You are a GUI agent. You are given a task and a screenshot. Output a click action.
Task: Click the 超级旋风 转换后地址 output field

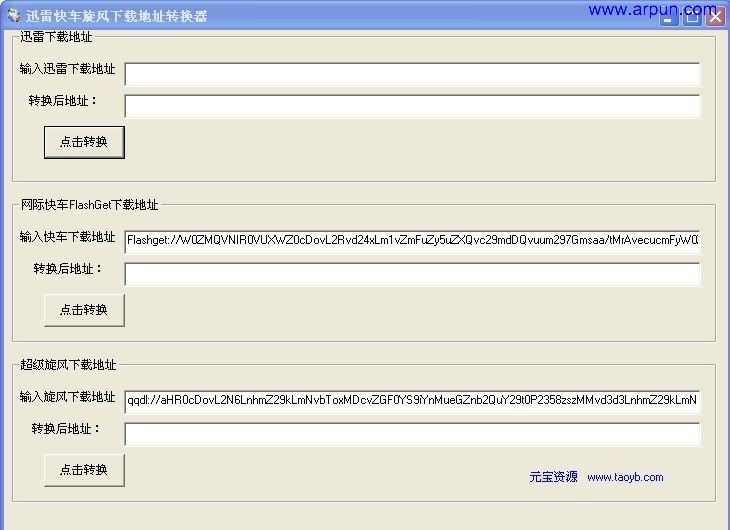point(412,434)
